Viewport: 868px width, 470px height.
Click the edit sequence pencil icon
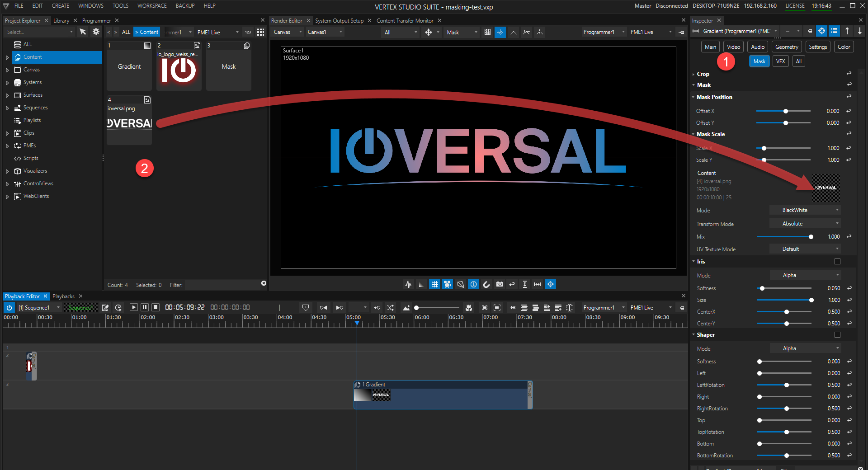(105, 308)
